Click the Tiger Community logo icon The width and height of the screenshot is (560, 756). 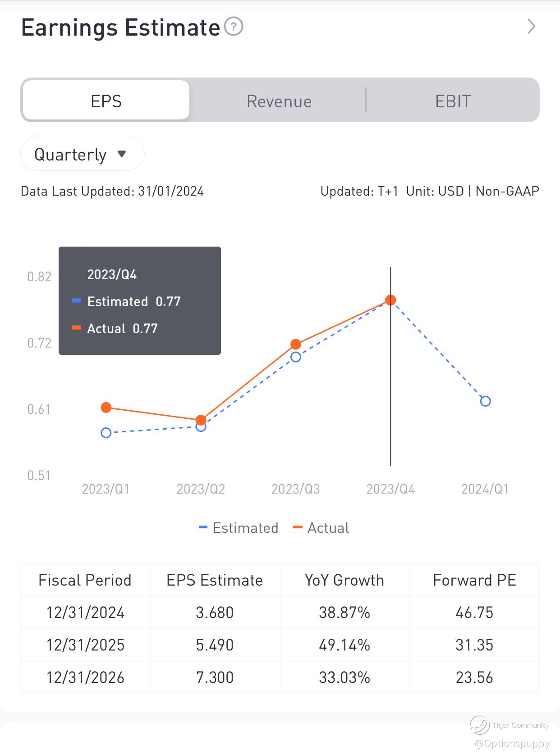[x=479, y=725]
